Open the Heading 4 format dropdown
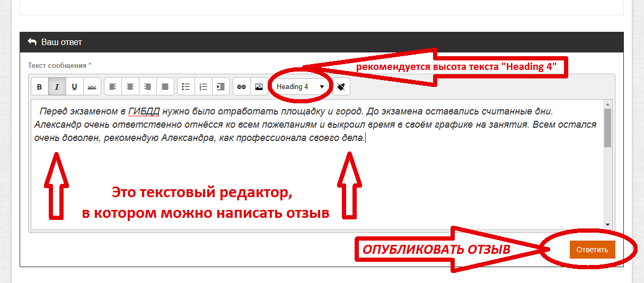The image size is (644, 283). pyautogui.click(x=300, y=87)
